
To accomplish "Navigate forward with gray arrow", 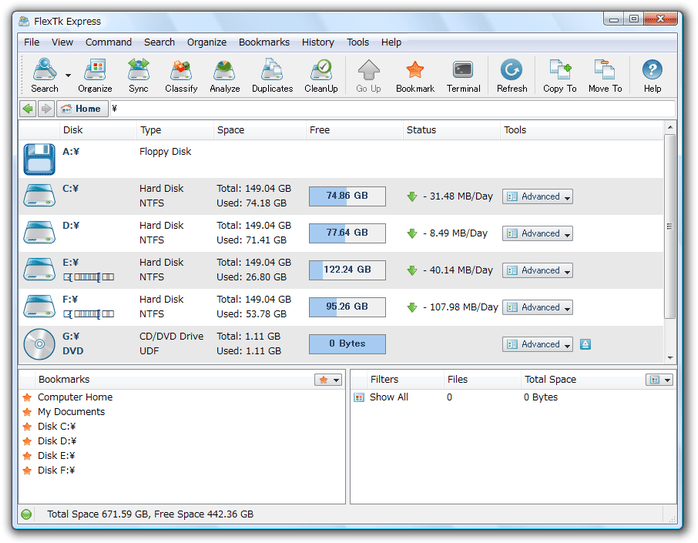I will point(46,109).
